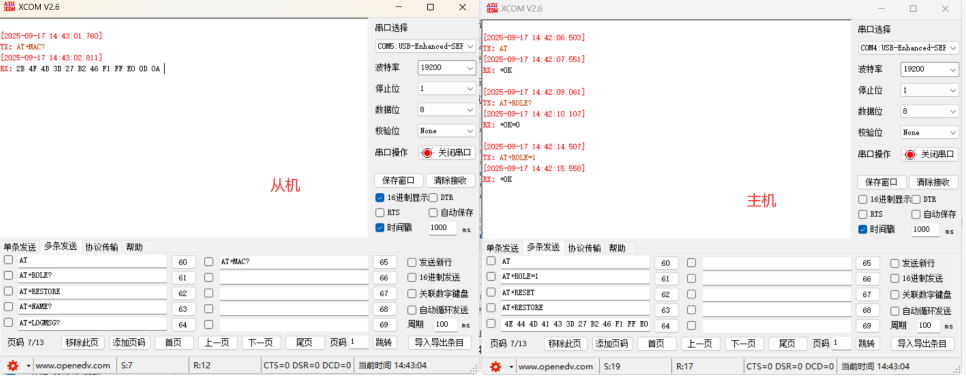Click the AT+LOGMSG? command field in COM5 window
This screenshot has width=966, height=376.
[x=92, y=323]
